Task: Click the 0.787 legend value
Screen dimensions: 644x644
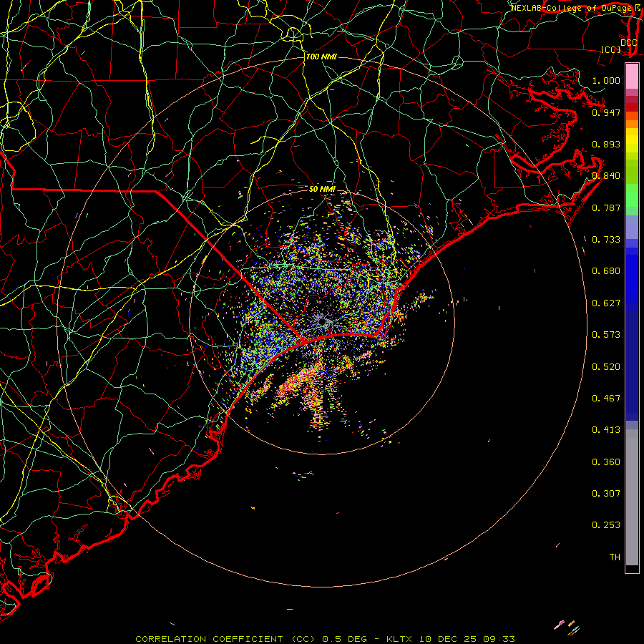Action: click(x=606, y=208)
